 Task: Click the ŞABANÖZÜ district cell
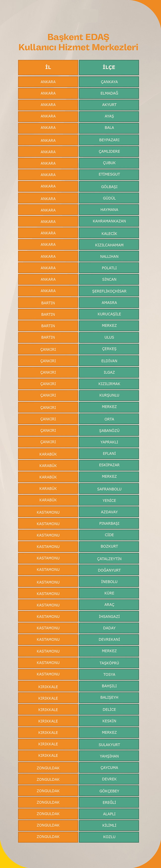tap(109, 431)
